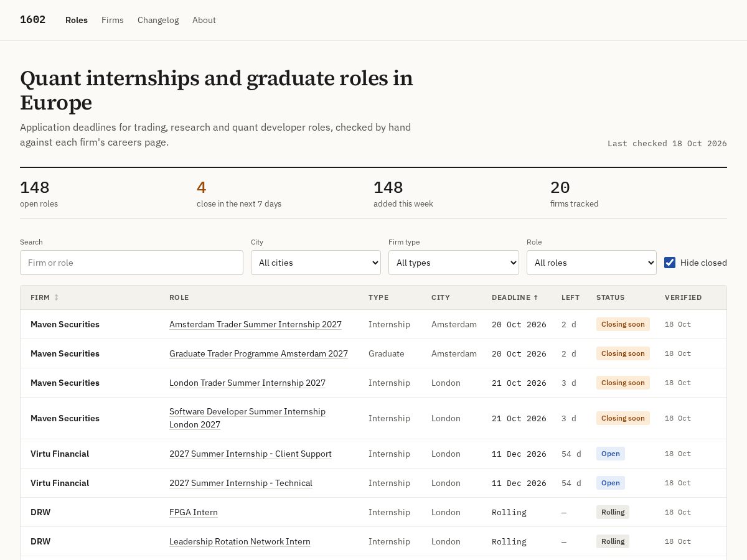Open the About nav item
Viewport: 747px width, 560px height.
204,20
